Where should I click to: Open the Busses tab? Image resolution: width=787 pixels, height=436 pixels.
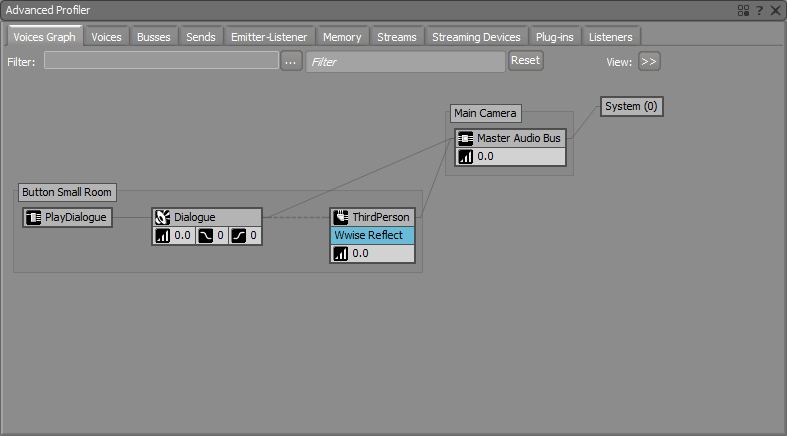click(154, 37)
